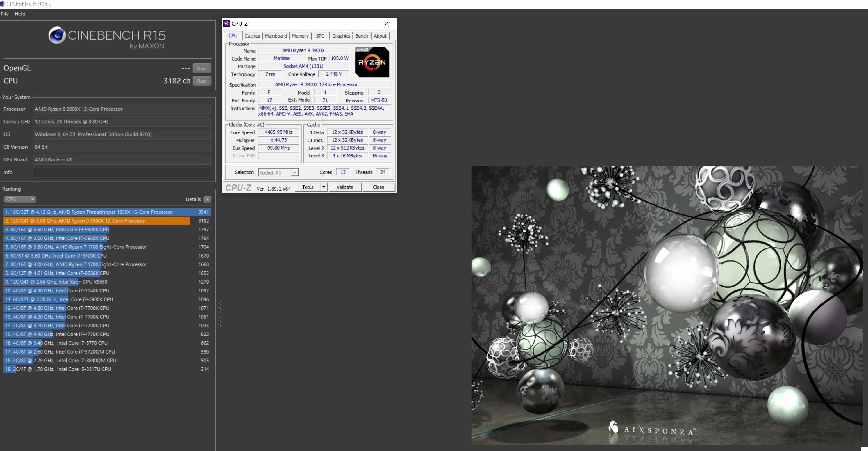Switch to the Mainboard tab in CPU-Z

(276, 36)
